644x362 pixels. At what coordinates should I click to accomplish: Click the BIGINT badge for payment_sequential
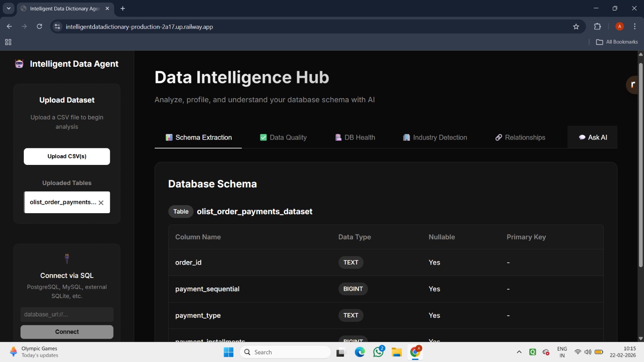pyautogui.click(x=353, y=289)
